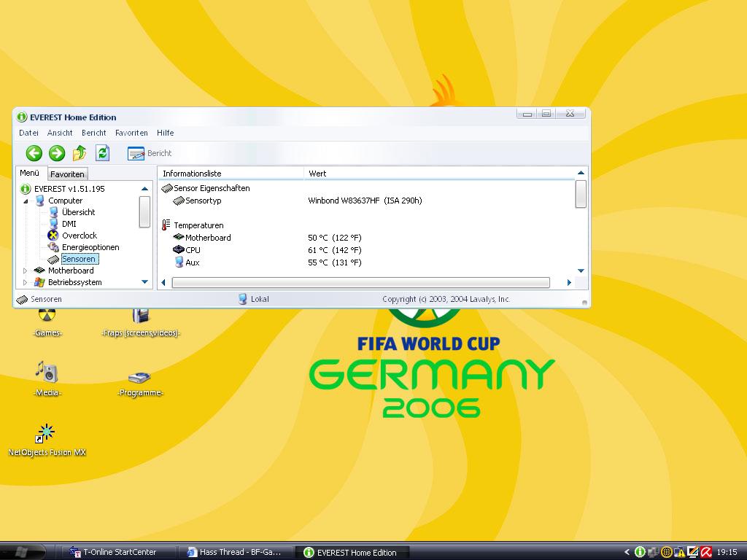Screen dimensions: 747x560
Task: Select the EVEREST v1.51.195 root node
Action: coord(69,189)
